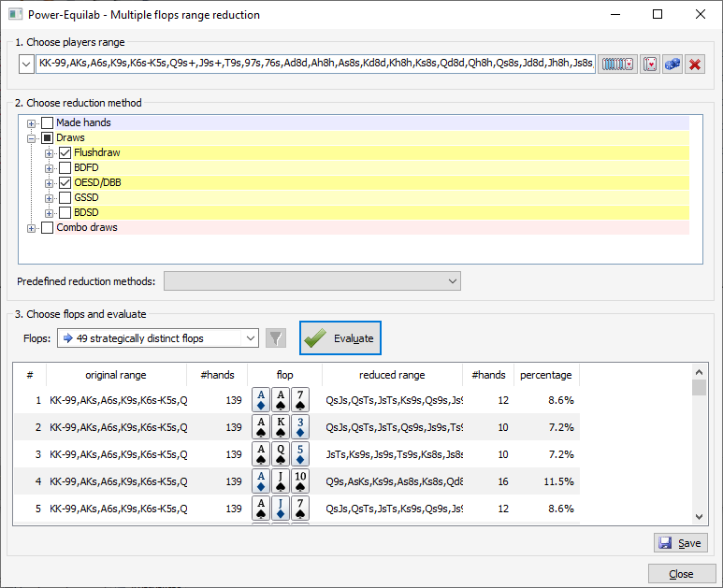
Task: Click the blue dice random icon
Action: click(x=672, y=65)
